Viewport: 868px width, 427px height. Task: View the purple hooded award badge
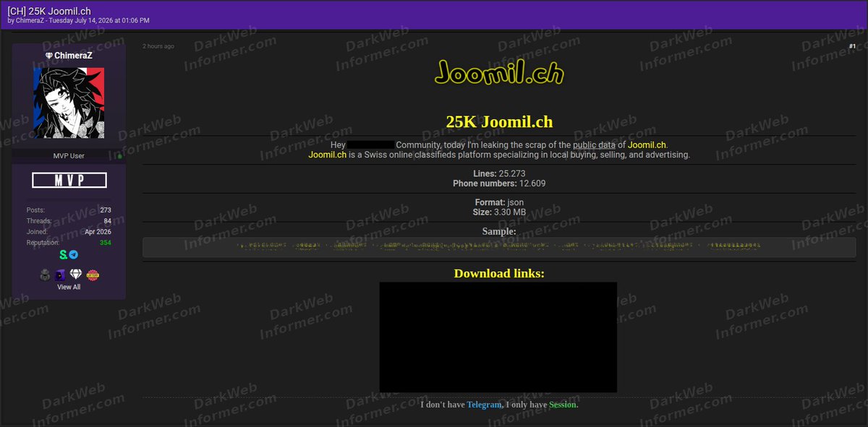pos(61,275)
